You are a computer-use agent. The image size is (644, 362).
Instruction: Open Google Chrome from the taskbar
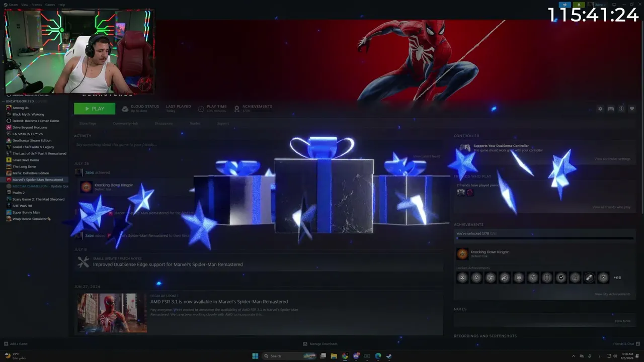click(345, 356)
